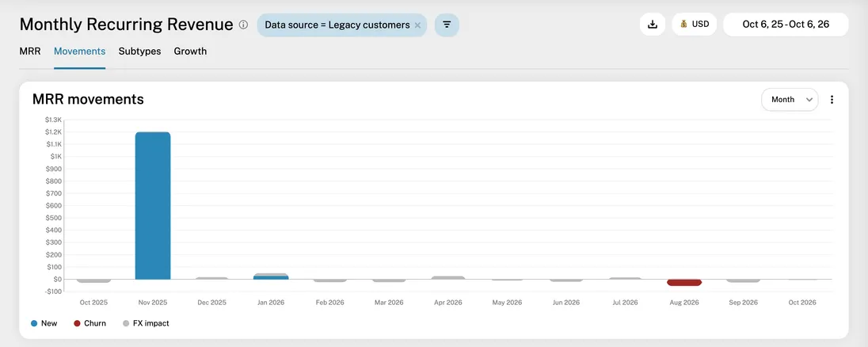The image size is (868, 347).
Task: Open the add filter icon button
Action: click(447, 25)
